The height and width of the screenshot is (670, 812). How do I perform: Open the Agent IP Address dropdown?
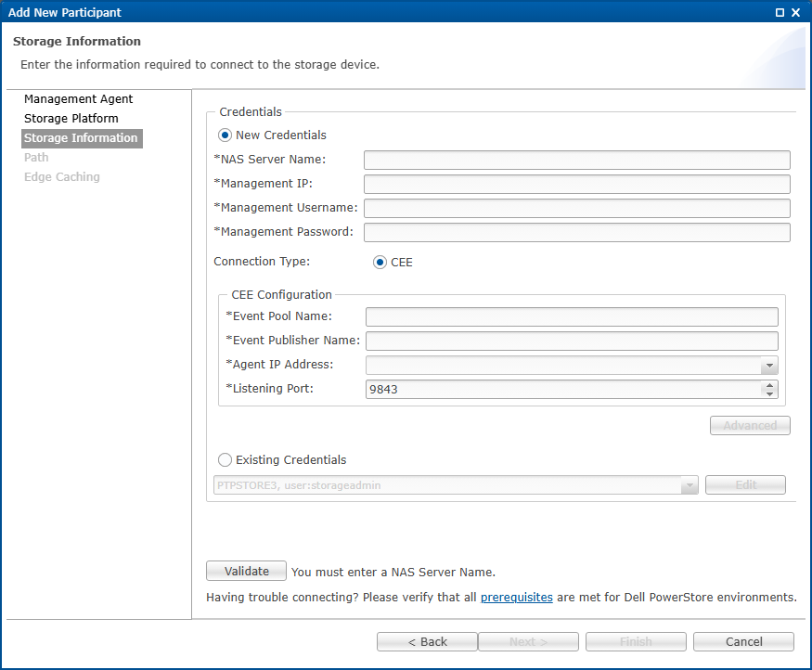(769, 365)
